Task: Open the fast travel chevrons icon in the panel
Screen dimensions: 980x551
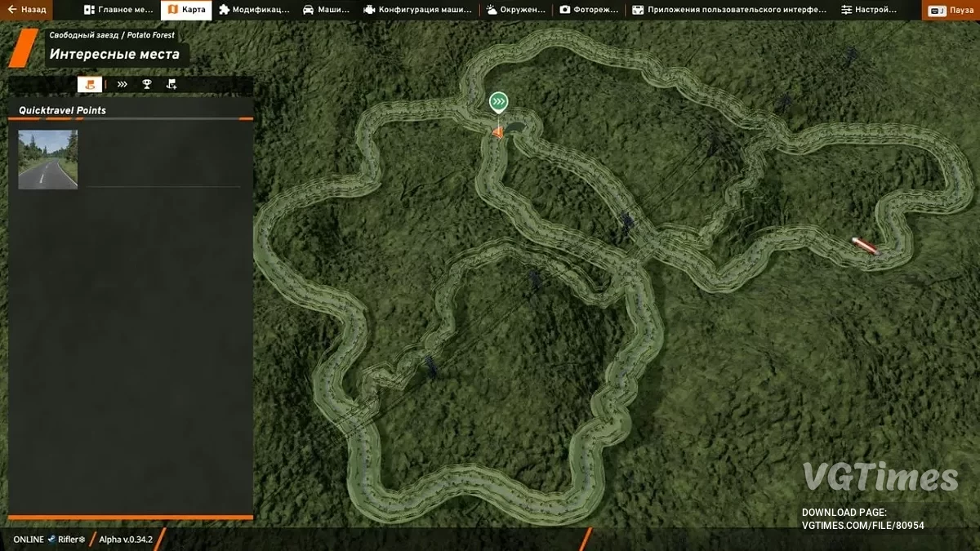Action: [x=122, y=83]
